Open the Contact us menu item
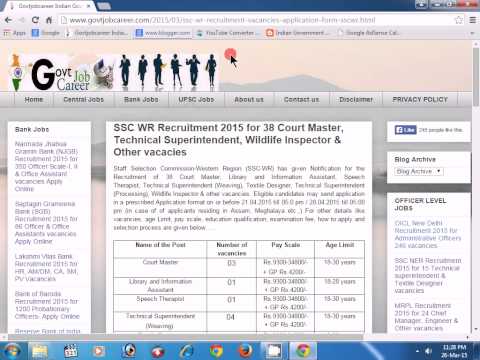 (301, 99)
